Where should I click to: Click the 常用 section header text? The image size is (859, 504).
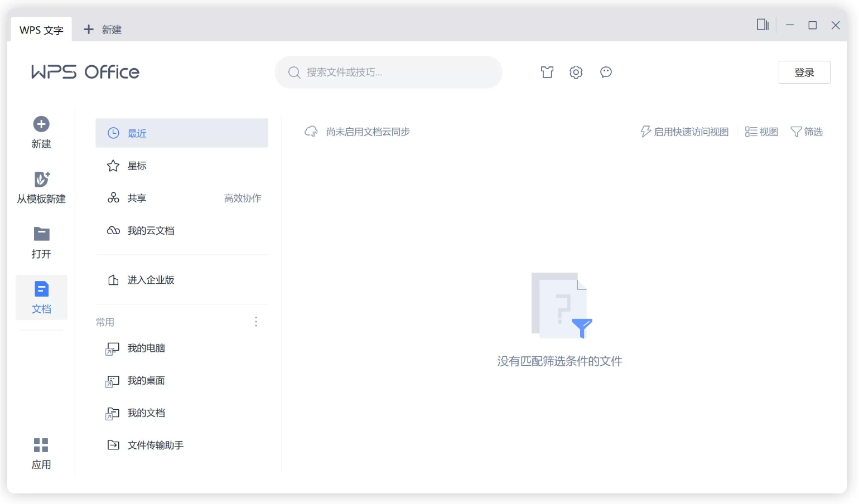tap(105, 322)
